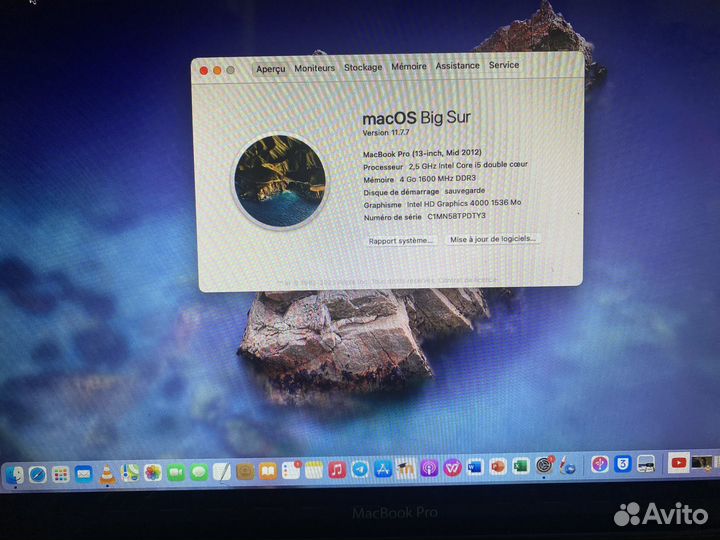Open the Mémoire tab
The image size is (720, 540).
click(409, 67)
